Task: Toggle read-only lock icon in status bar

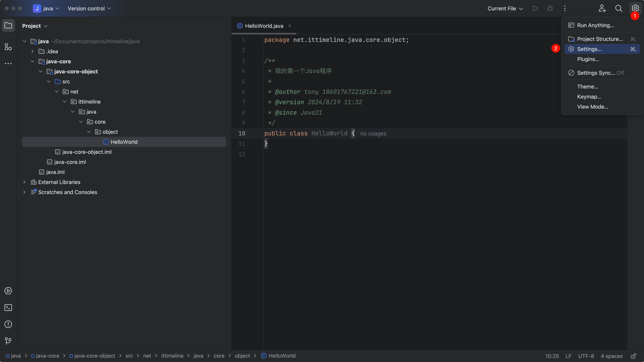Action: pos(633,356)
